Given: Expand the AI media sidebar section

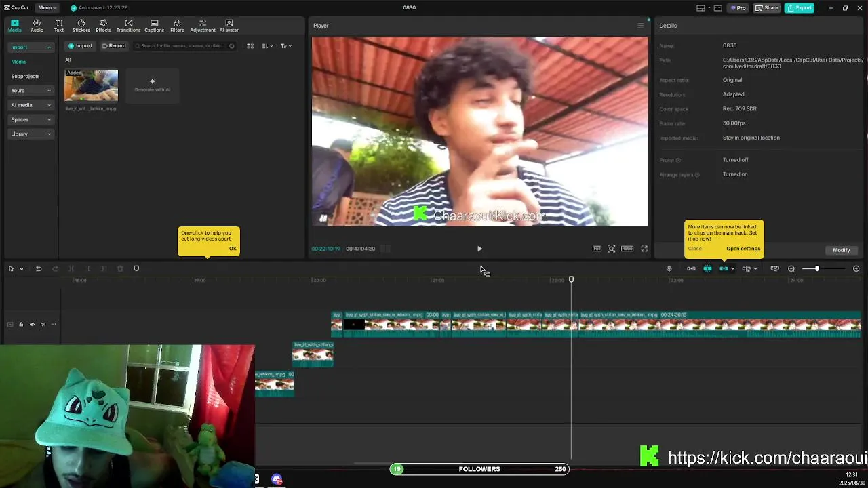Looking at the screenshot, I should pos(31,105).
